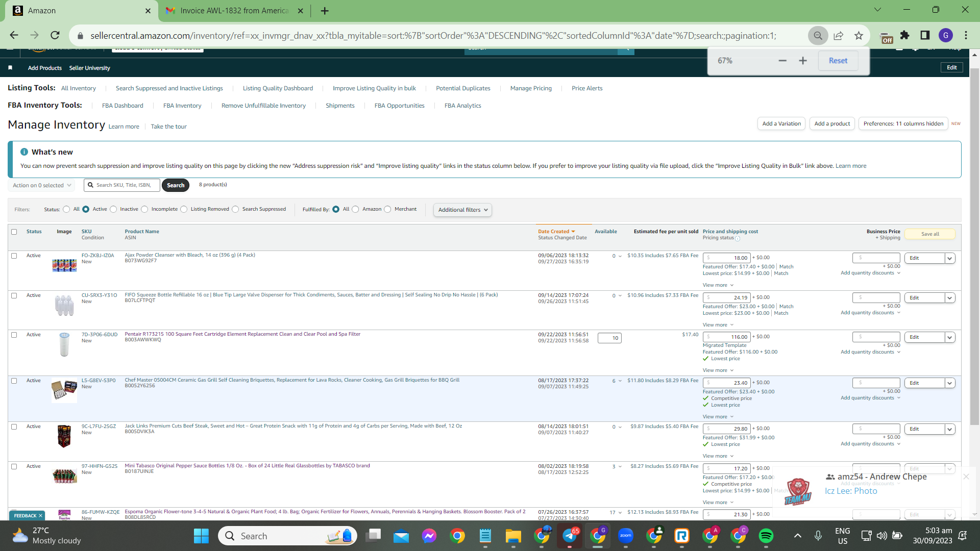Open FBA Dashboard tool
The image size is (980, 551).
[x=122, y=106]
